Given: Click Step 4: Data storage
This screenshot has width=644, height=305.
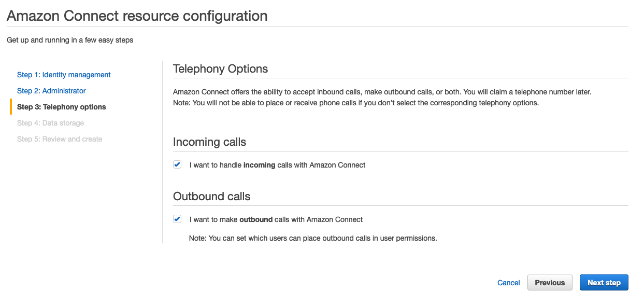Looking at the screenshot, I should (50, 123).
